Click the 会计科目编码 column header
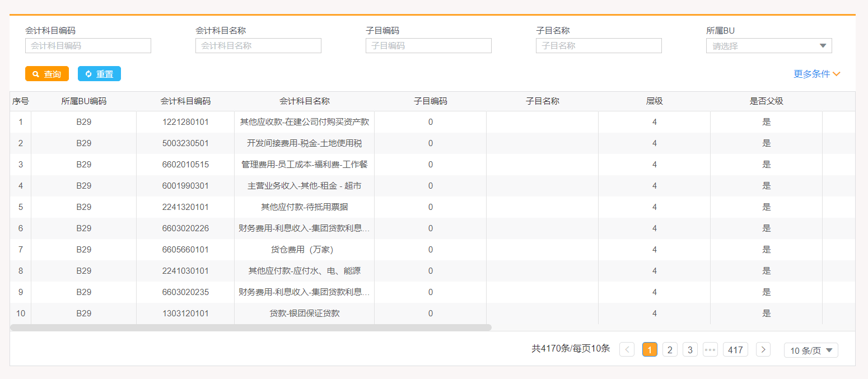Viewport: 868px width, 379px height. pyautogui.click(x=185, y=101)
